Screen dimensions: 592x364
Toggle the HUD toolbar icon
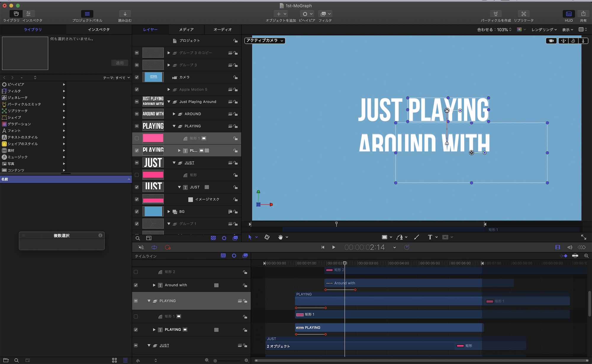(569, 14)
